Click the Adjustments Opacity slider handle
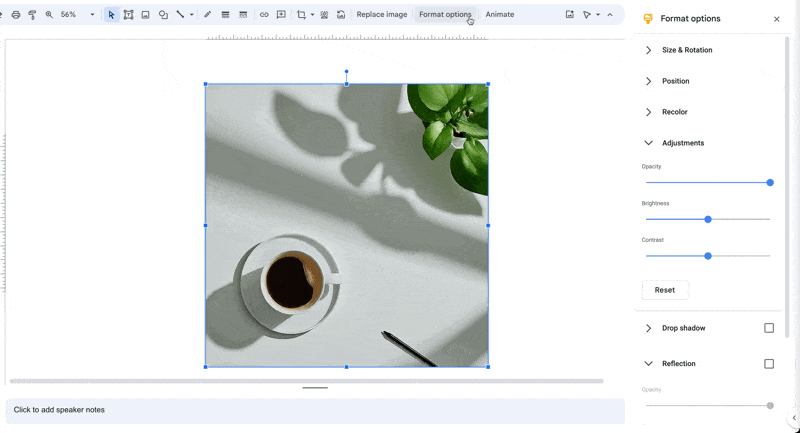This screenshot has width=800, height=433. tap(770, 183)
